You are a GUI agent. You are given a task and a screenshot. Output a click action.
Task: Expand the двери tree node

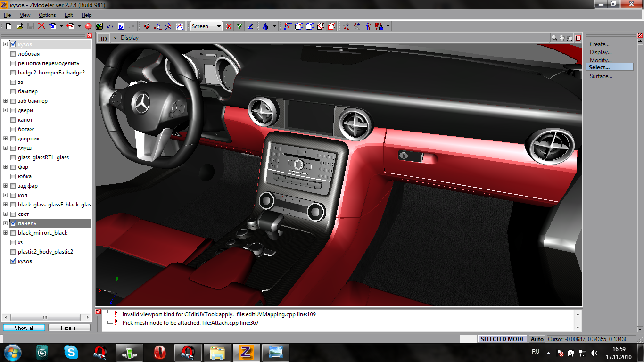pyautogui.click(x=6, y=110)
